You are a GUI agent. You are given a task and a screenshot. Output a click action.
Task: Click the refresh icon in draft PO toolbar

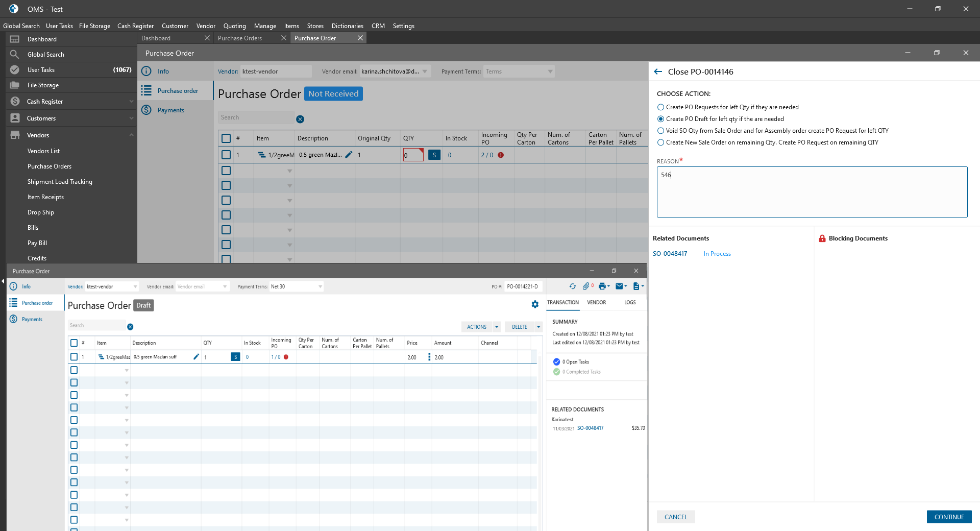click(x=572, y=286)
